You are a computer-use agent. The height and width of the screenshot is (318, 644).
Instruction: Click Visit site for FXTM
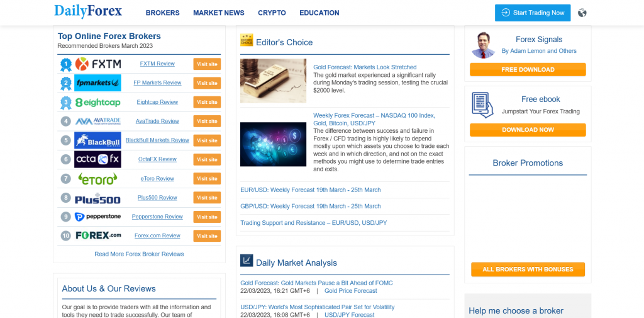click(207, 64)
